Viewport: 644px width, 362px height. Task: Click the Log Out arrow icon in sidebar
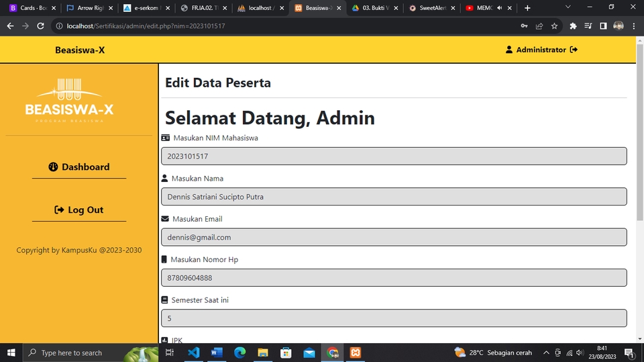point(59,210)
